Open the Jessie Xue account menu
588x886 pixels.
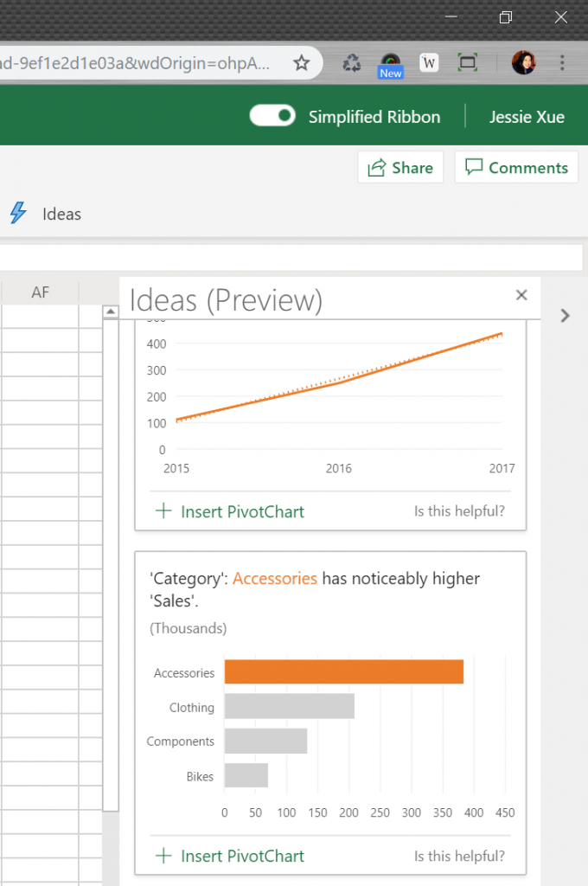[527, 117]
